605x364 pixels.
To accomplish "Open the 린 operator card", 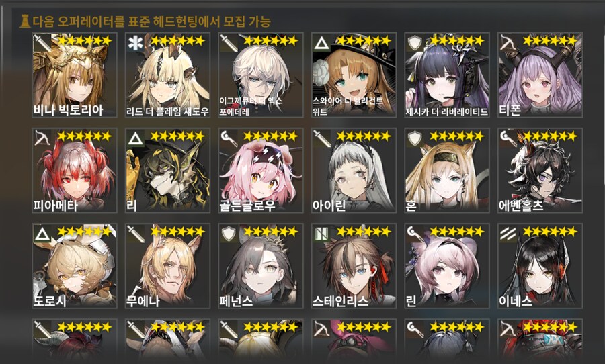I will pos(447,266).
